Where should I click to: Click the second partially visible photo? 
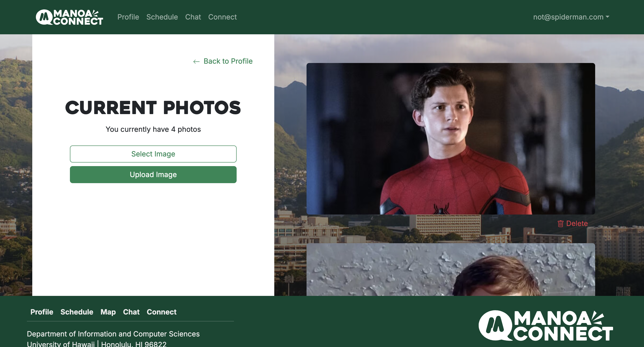tap(450, 269)
